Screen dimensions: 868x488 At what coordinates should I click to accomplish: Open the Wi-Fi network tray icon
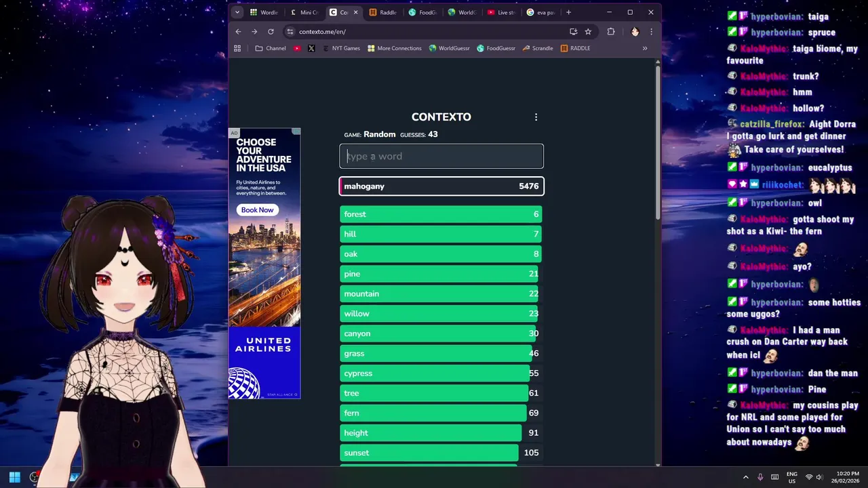[x=808, y=477]
